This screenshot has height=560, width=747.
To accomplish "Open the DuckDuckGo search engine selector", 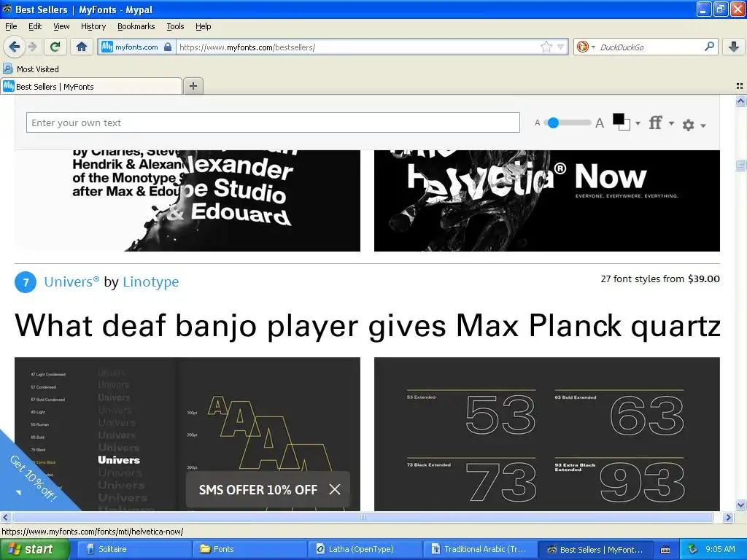I will coord(586,47).
